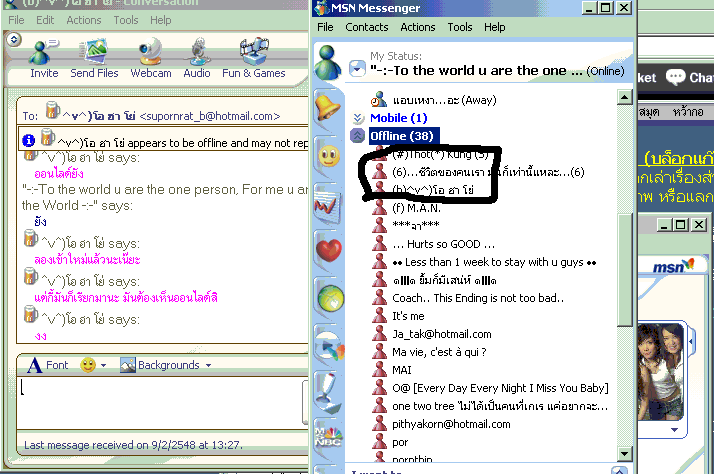Expand the bottom panel chevron in Messenger
Image resolution: width=714 pixels, height=474 pixels.
tap(618, 470)
